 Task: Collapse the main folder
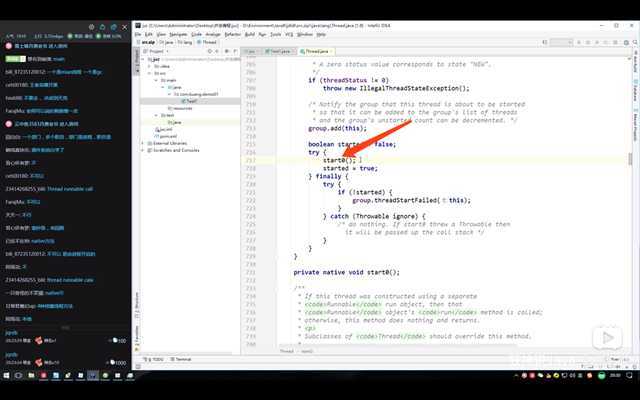[x=156, y=80]
